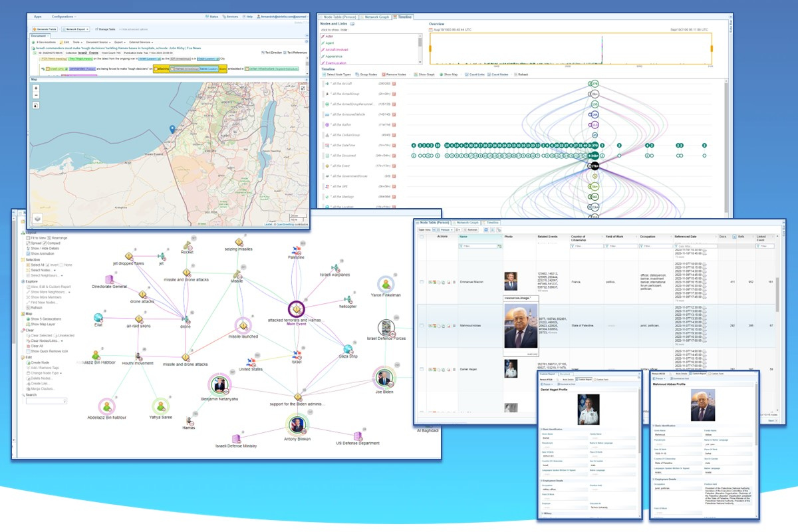Remove the 'all the Aircraft' timeline row
The height and width of the screenshot is (532, 798).
click(x=394, y=84)
